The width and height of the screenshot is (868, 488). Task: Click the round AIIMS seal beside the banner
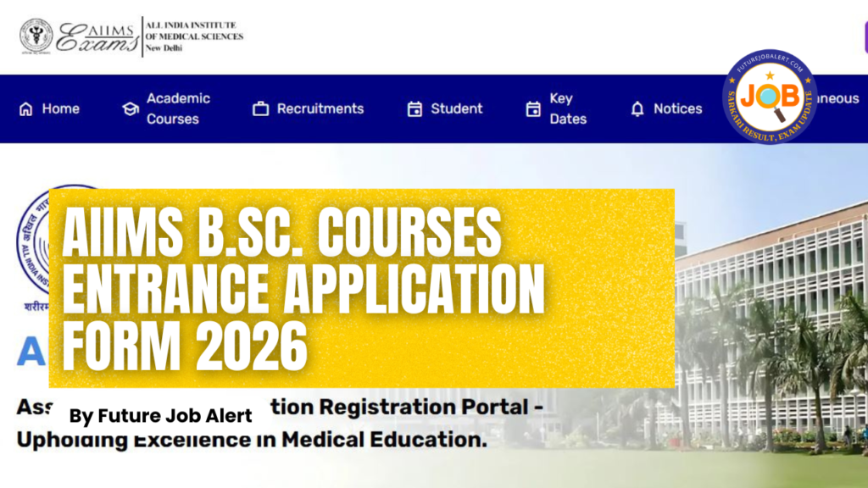click(x=33, y=241)
